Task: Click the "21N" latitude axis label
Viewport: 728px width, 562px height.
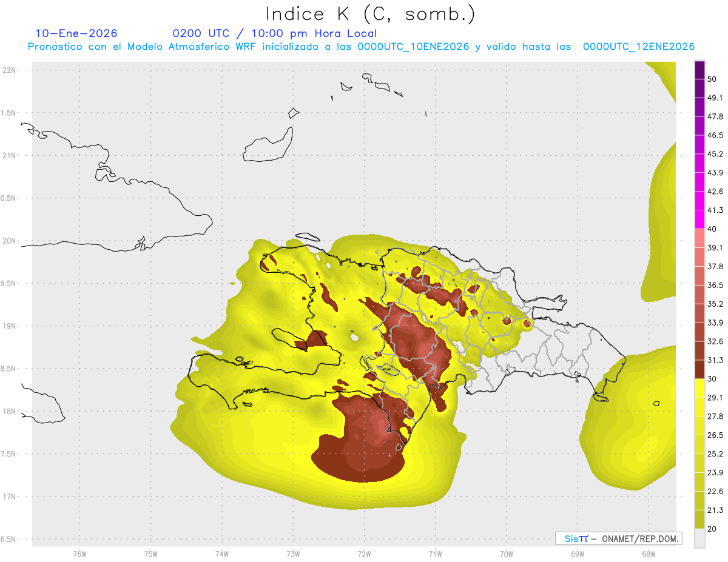Action: point(9,155)
